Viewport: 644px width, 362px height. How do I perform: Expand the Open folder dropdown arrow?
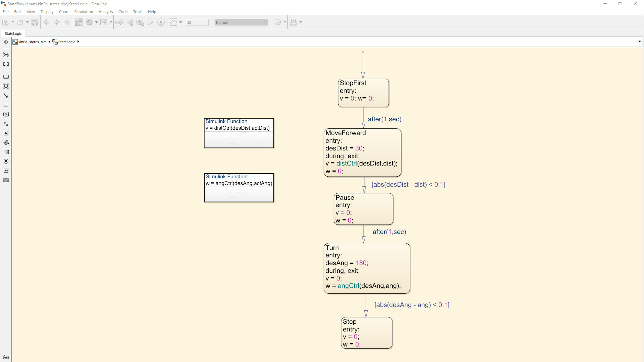(27, 22)
